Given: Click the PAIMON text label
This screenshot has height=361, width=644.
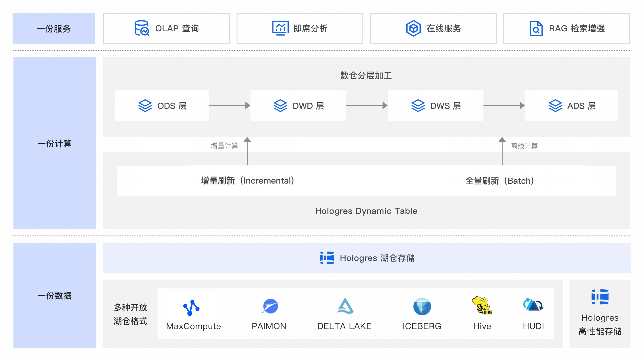Looking at the screenshot, I should pos(269,326).
